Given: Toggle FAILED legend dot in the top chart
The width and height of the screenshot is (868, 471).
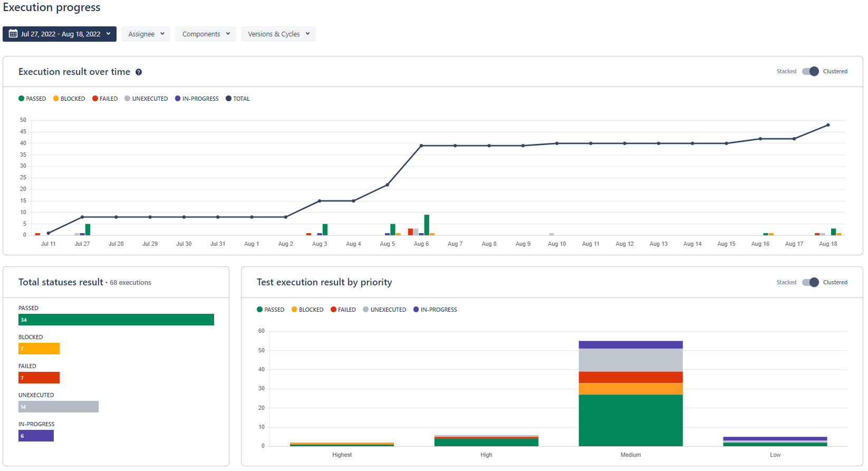Looking at the screenshot, I should pos(95,99).
